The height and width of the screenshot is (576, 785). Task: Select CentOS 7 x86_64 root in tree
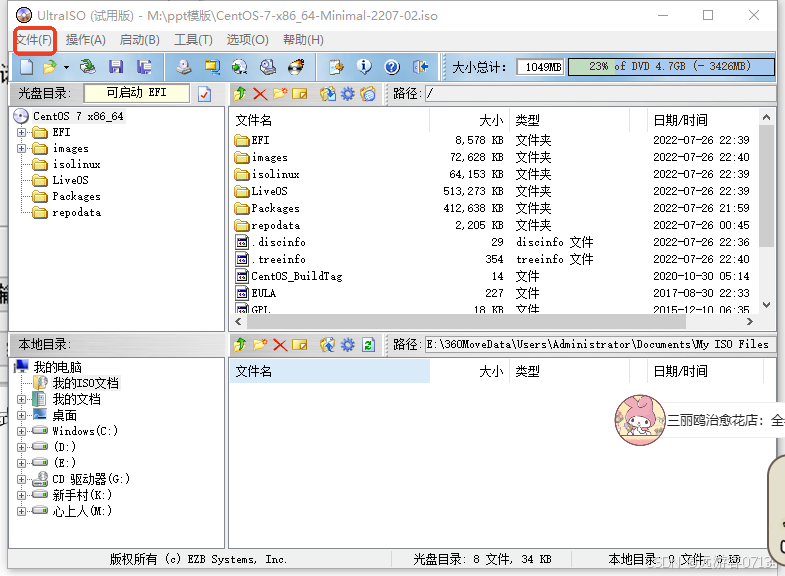pos(78,116)
